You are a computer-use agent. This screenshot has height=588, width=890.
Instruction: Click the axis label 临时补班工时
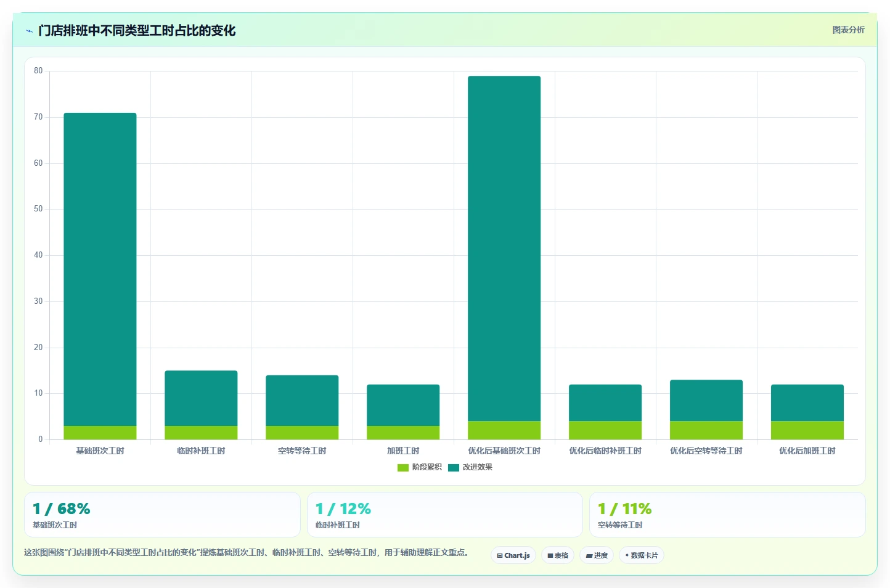coord(201,451)
